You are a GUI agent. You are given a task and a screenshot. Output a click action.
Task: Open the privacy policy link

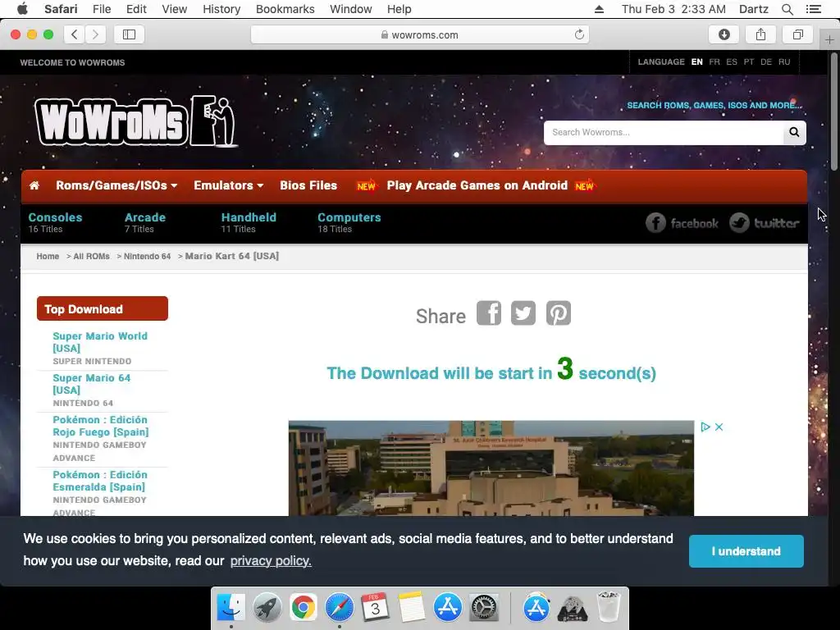pos(271,561)
